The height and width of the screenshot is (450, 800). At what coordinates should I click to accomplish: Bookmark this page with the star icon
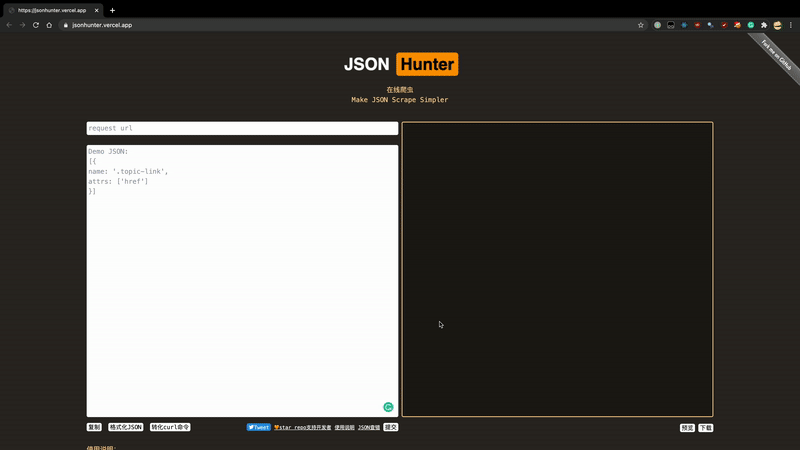click(641, 25)
